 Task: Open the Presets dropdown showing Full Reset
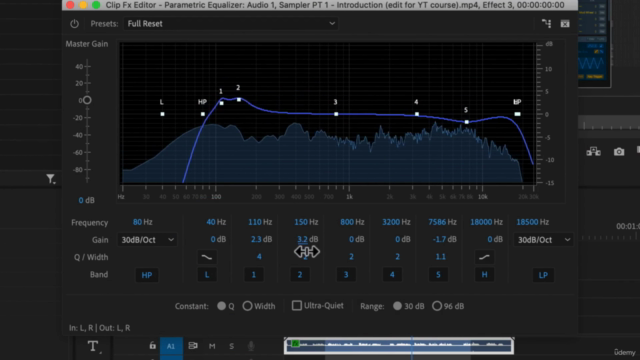tap(231, 24)
